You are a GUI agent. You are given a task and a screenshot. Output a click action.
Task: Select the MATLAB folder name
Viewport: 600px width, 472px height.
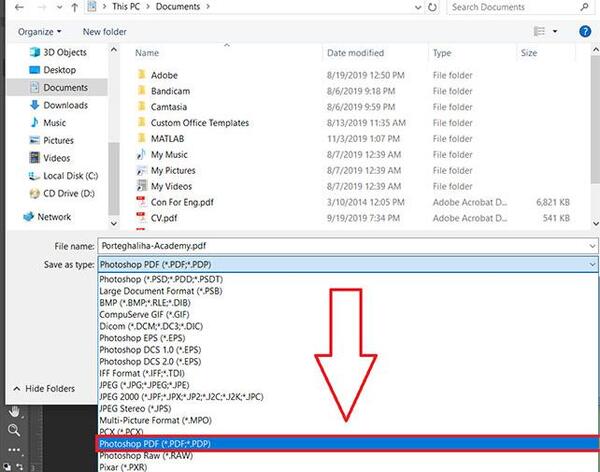pyautogui.click(x=167, y=139)
